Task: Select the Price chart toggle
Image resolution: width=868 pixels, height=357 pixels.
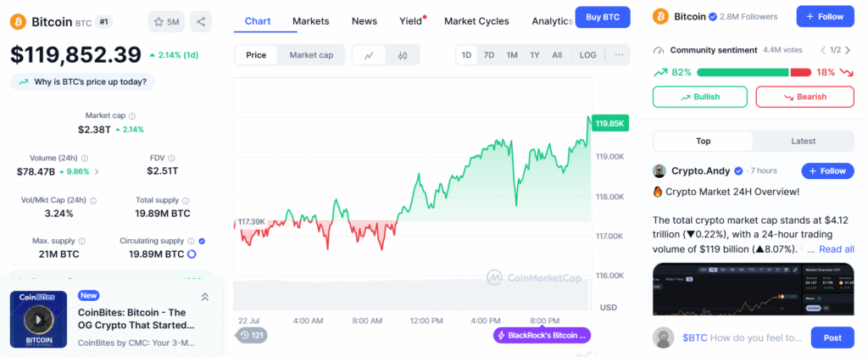Action: pyautogui.click(x=256, y=55)
